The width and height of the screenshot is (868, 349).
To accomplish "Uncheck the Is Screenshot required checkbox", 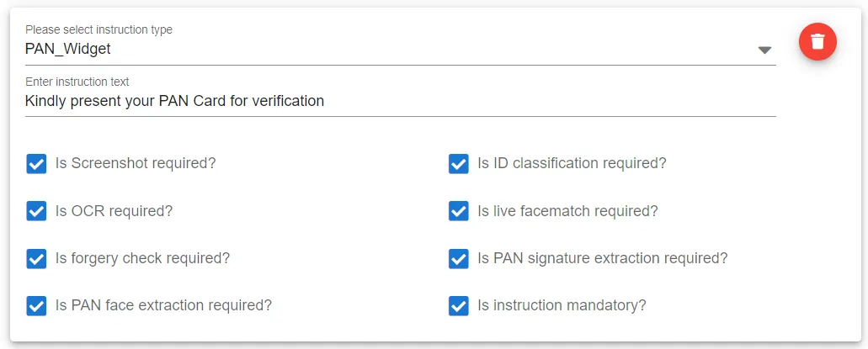I will tap(36, 164).
